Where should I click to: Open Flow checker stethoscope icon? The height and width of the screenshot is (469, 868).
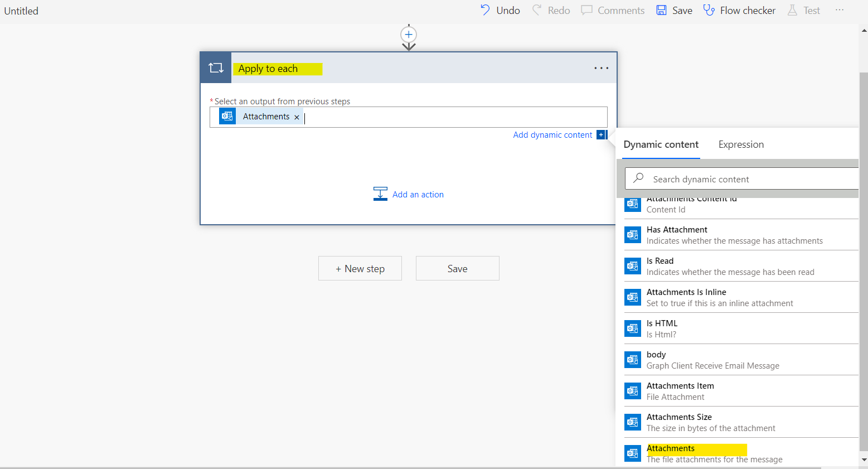coord(709,10)
